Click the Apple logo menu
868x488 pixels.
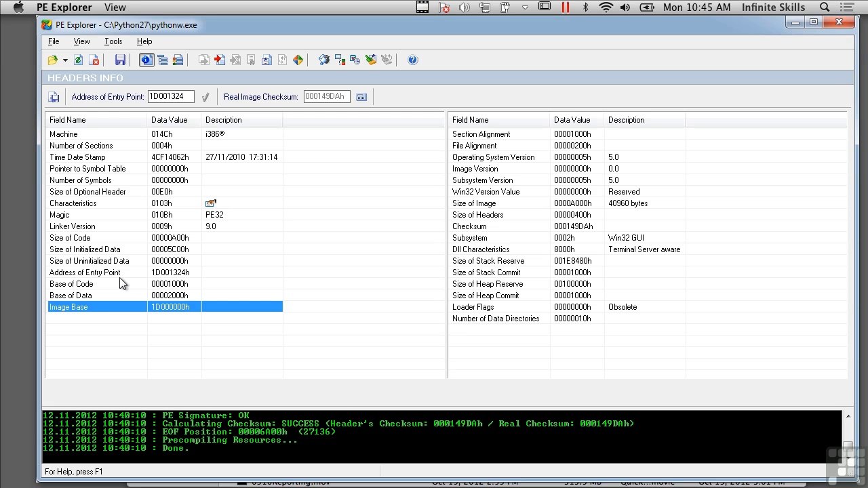18,7
